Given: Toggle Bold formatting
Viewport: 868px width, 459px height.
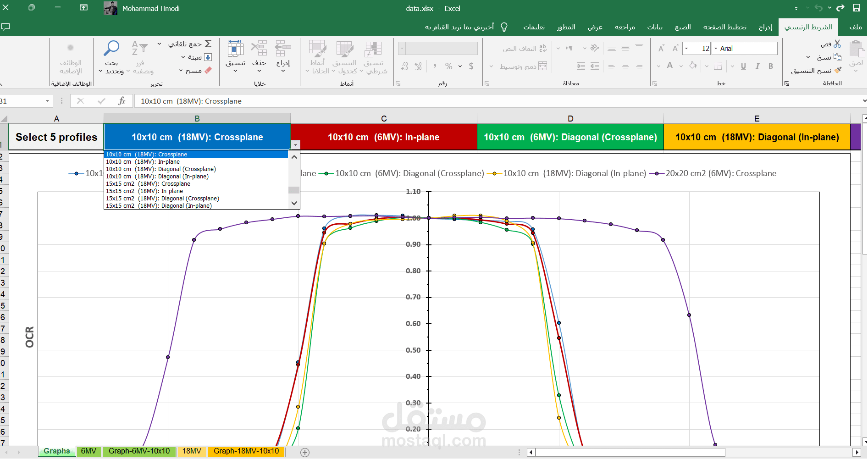Looking at the screenshot, I should tap(771, 66).
